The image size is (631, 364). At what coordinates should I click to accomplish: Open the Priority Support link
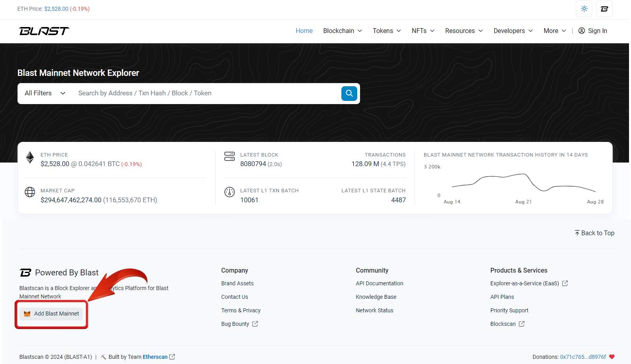(x=509, y=310)
